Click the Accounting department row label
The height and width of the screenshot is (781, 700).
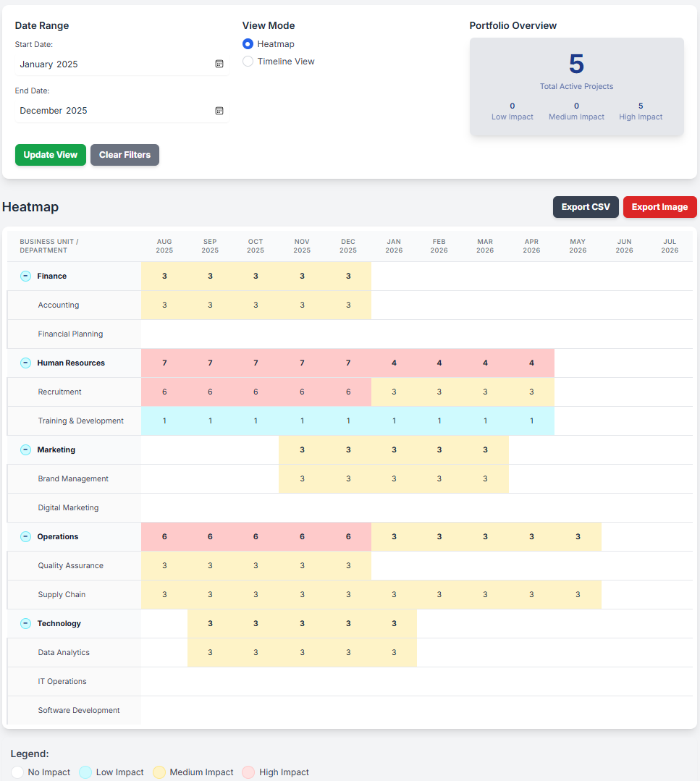click(59, 305)
